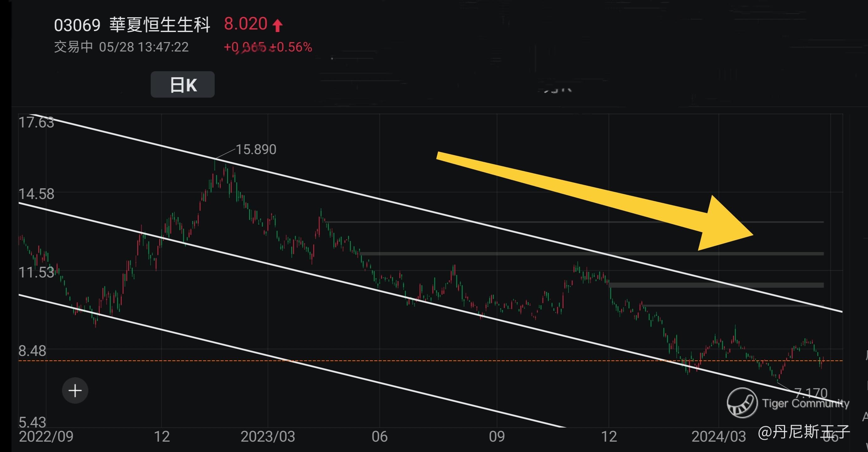This screenshot has height=452, width=868.
Task: Click the round plus button on chart
Action: click(x=75, y=390)
